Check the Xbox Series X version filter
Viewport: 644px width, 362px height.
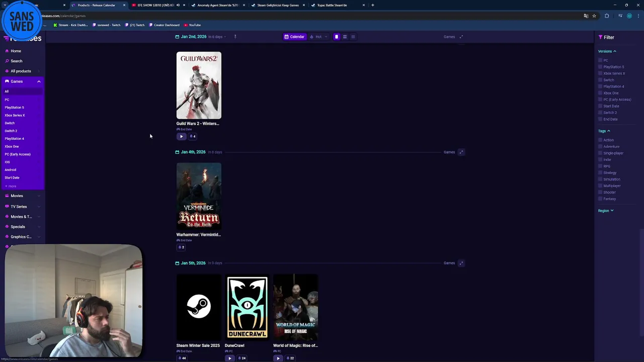[600, 73]
